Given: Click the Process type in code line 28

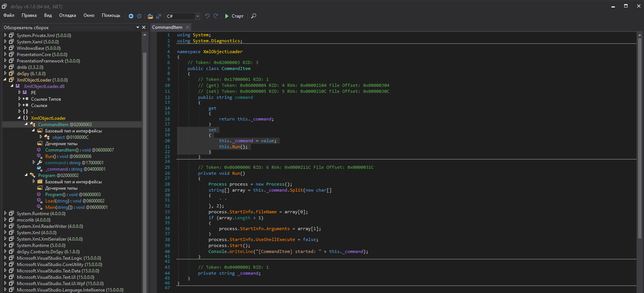Looking at the screenshot, I should [218, 184].
